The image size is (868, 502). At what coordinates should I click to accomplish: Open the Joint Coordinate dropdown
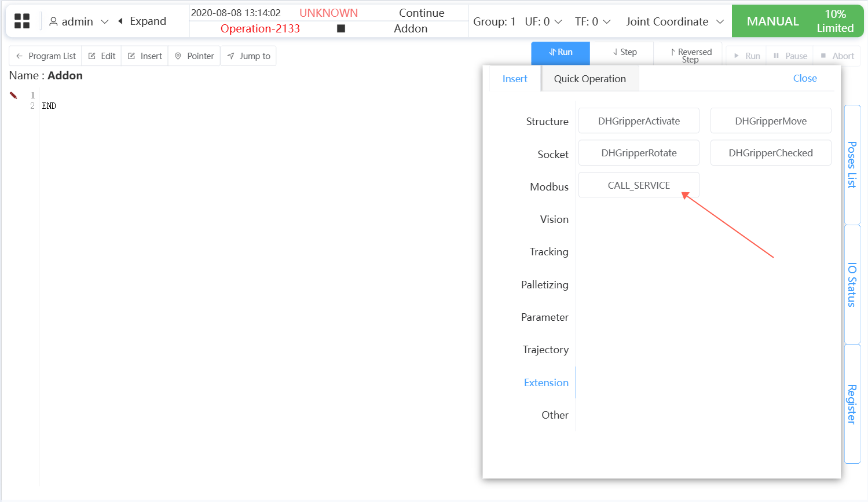point(675,21)
